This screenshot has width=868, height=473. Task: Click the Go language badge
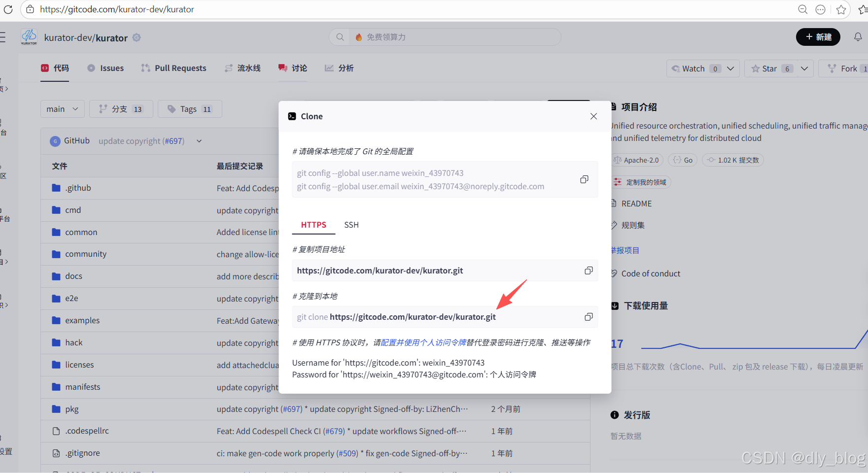point(683,160)
